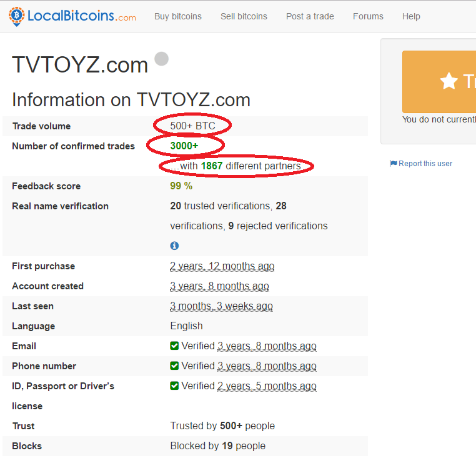Click the Language value 'English'
This screenshot has width=476, height=458.
click(x=186, y=326)
